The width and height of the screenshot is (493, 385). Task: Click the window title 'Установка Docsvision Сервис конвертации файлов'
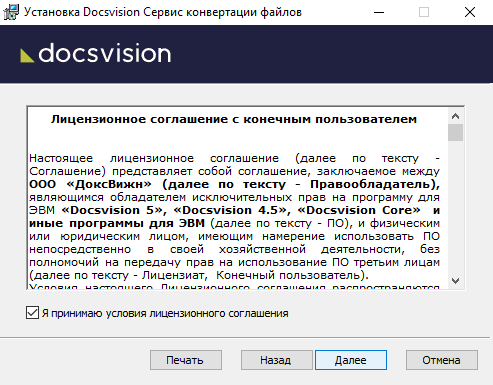163,12
